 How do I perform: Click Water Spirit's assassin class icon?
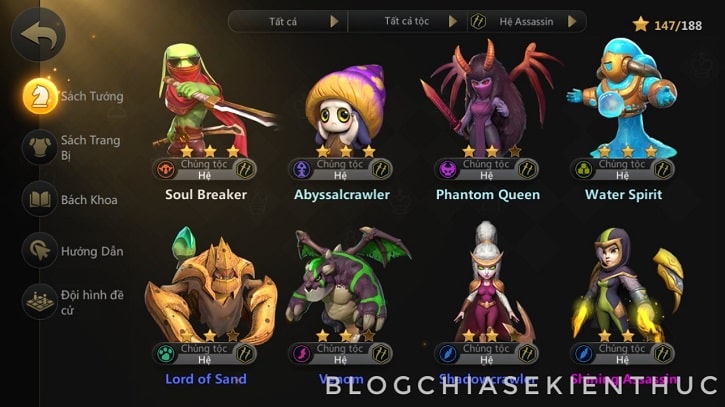(663, 169)
